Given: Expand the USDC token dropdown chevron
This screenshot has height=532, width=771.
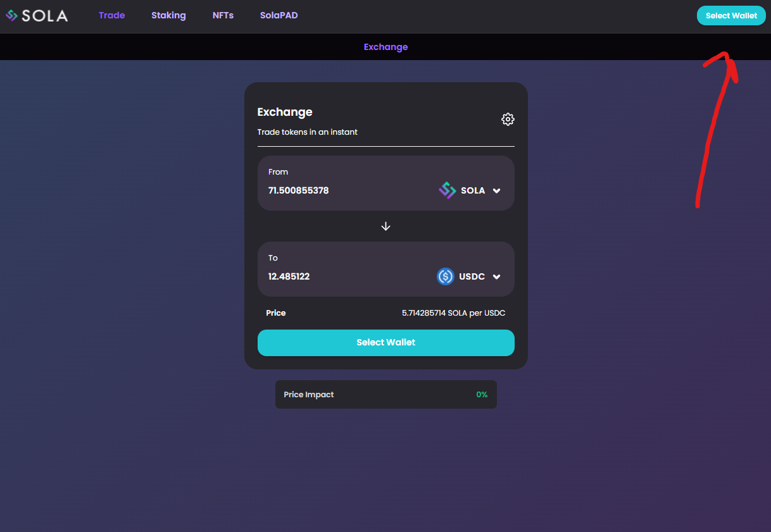Looking at the screenshot, I should (497, 276).
